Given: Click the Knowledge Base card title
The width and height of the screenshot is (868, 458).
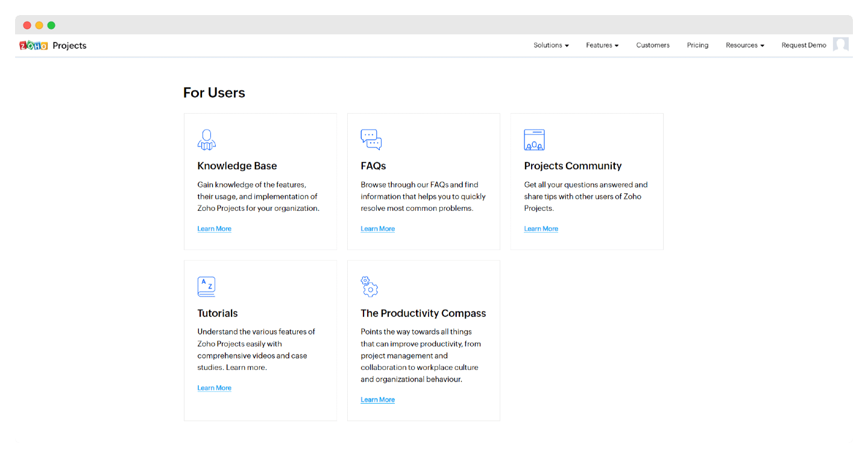Looking at the screenshot, I should (237, 166).
